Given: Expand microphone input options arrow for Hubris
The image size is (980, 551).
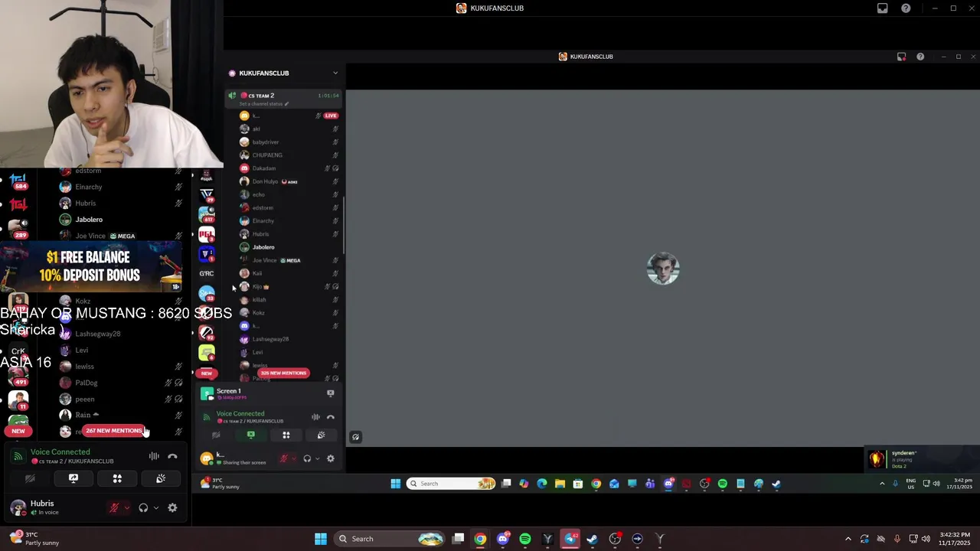Looking at the screenshot, I should pyautogui.click(x=126, y=507).
